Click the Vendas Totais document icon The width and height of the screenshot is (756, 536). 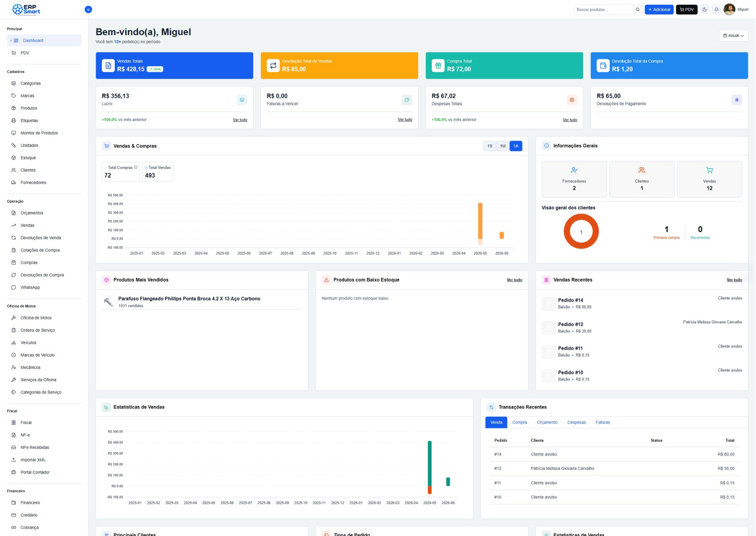(x=108, y=65)
